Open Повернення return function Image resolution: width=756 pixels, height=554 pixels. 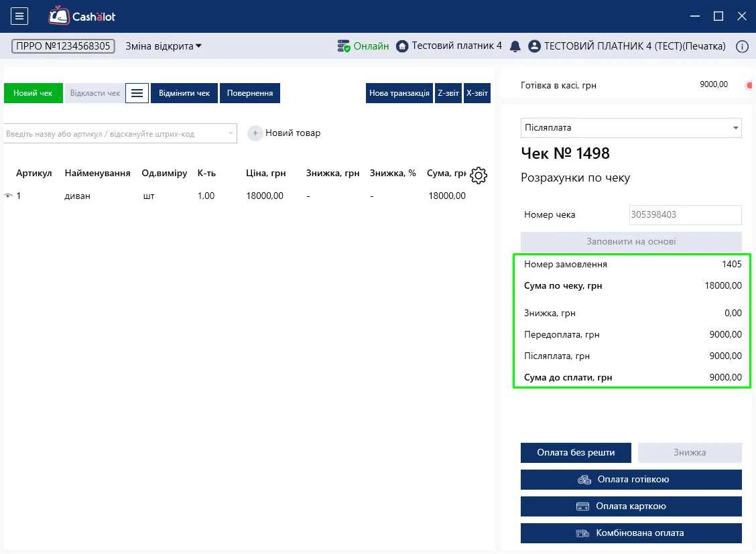click(x=250, y=93)
